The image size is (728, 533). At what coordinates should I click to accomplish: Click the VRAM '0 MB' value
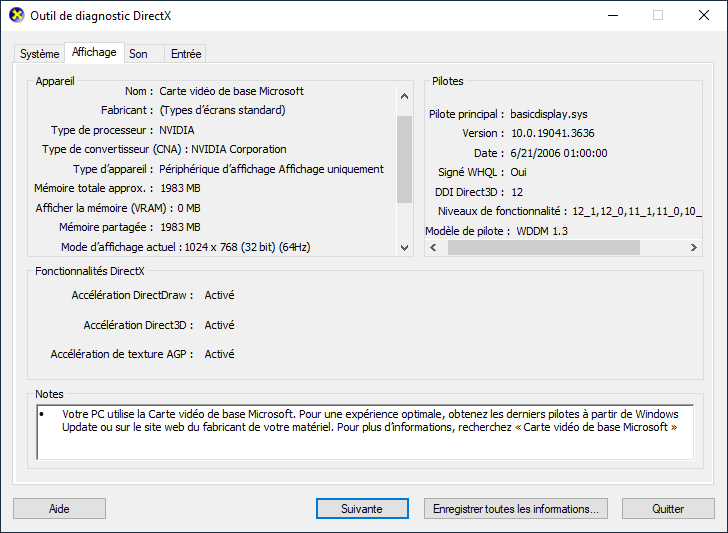[189, 208]
